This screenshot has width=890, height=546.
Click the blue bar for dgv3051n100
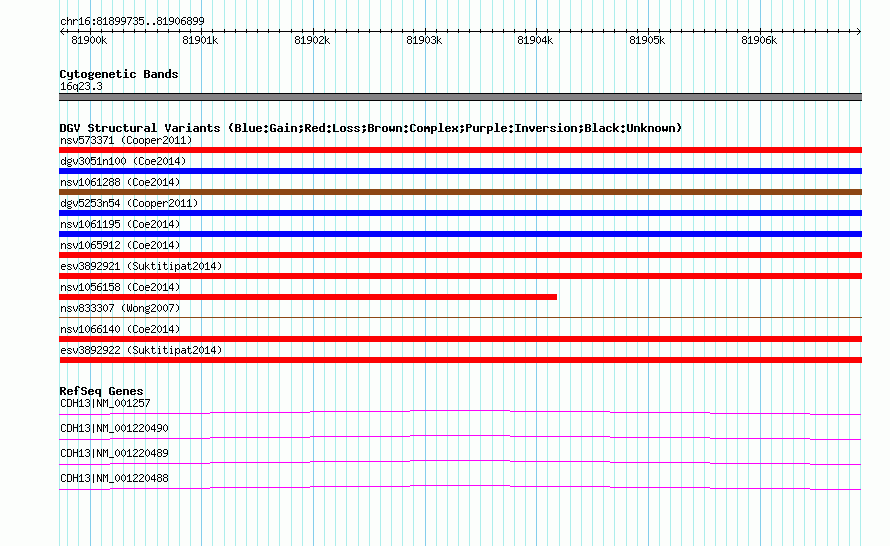460,171
